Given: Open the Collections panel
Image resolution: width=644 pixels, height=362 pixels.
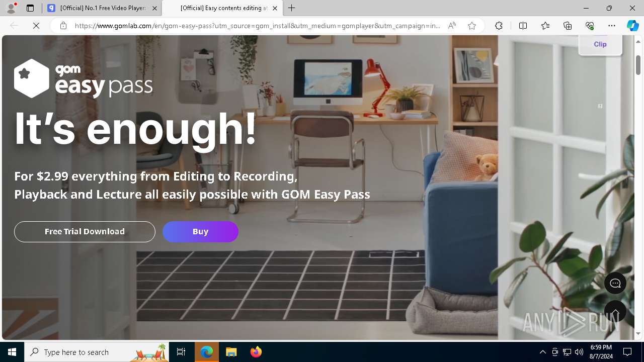Looking at the screenshot, I should tap(568, 26).
